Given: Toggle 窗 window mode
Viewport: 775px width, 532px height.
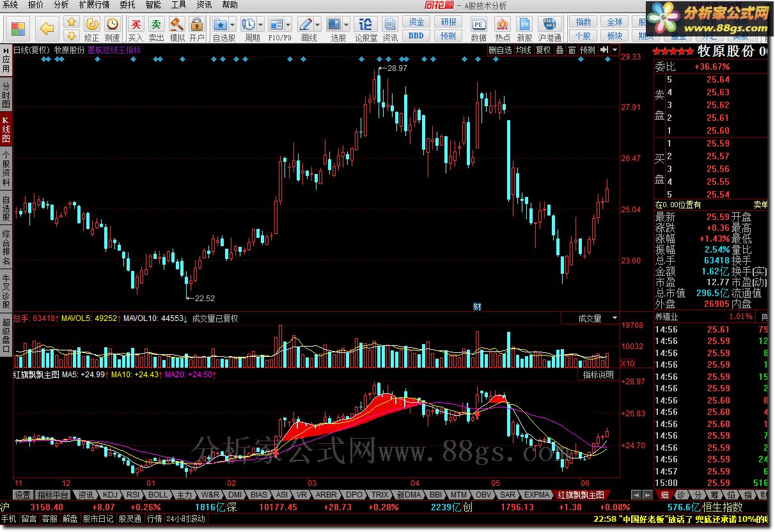Looking at the screenshot, I should pos(572,50).
